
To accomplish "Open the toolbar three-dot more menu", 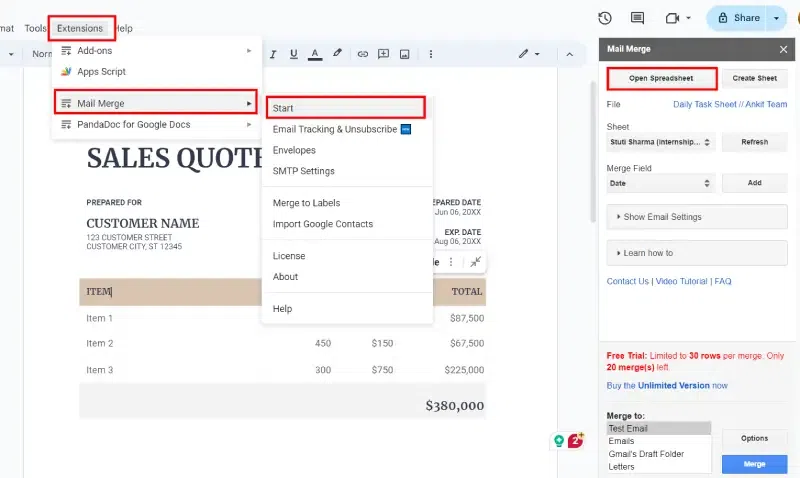I will pos(431,54).
